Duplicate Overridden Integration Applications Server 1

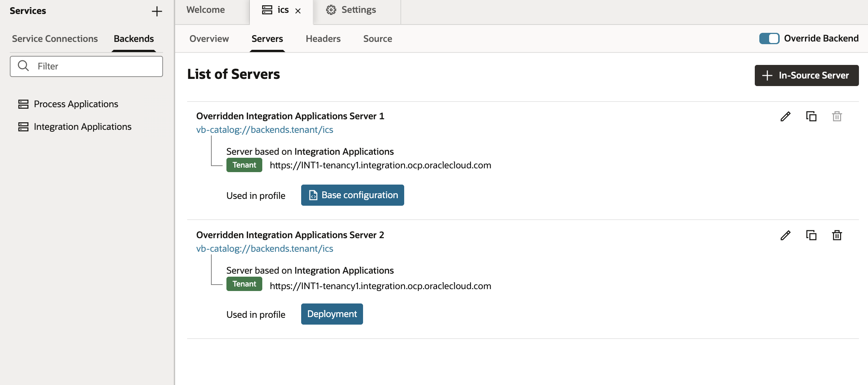(x=812, y=117)
